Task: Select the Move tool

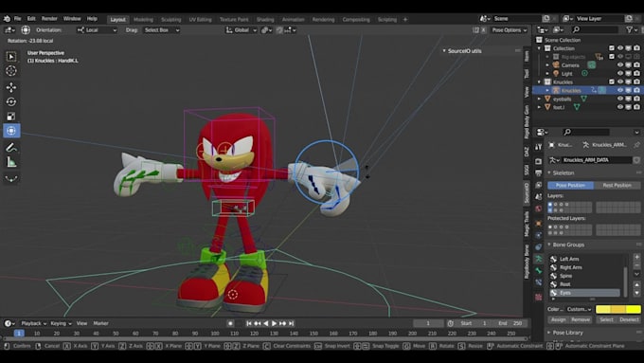Action: [11, 87]
